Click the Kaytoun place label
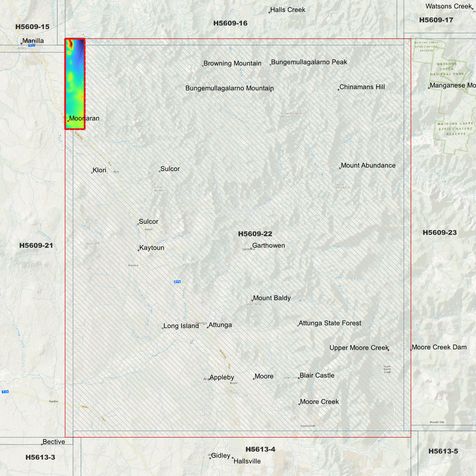 pyautogui.click(x=152, y=248)
